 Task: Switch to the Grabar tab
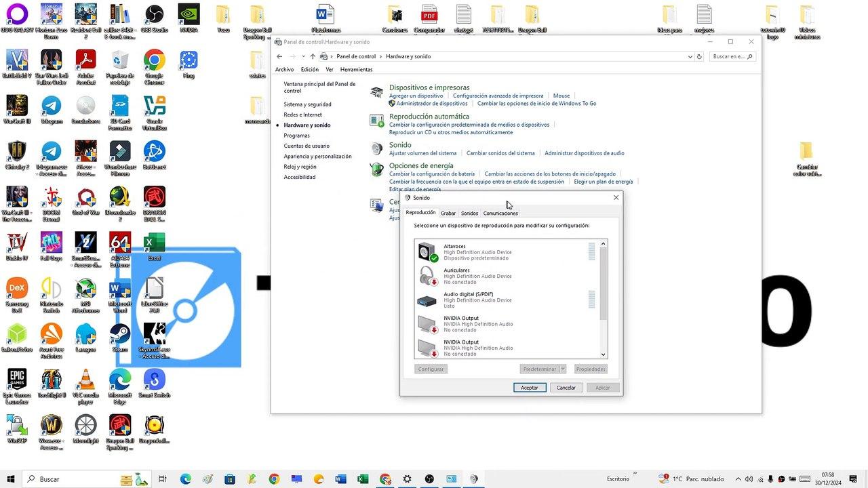(448, 213)
